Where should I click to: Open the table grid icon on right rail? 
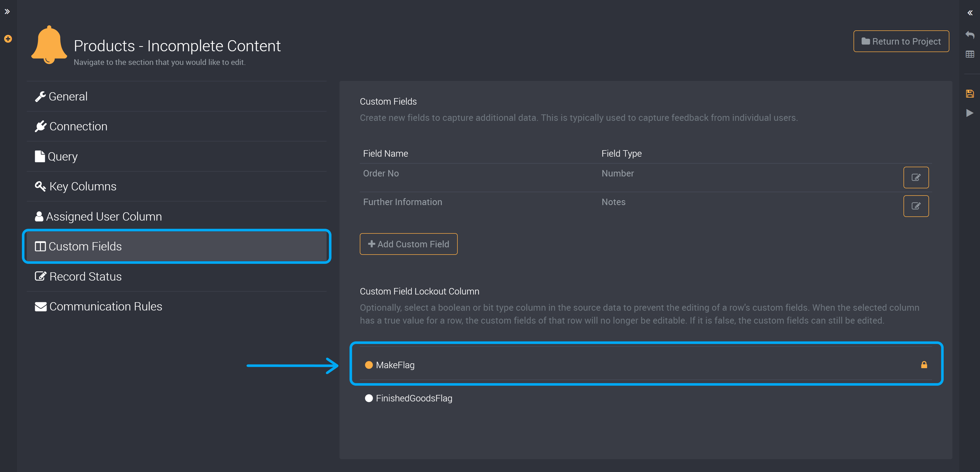coord(970,54)
